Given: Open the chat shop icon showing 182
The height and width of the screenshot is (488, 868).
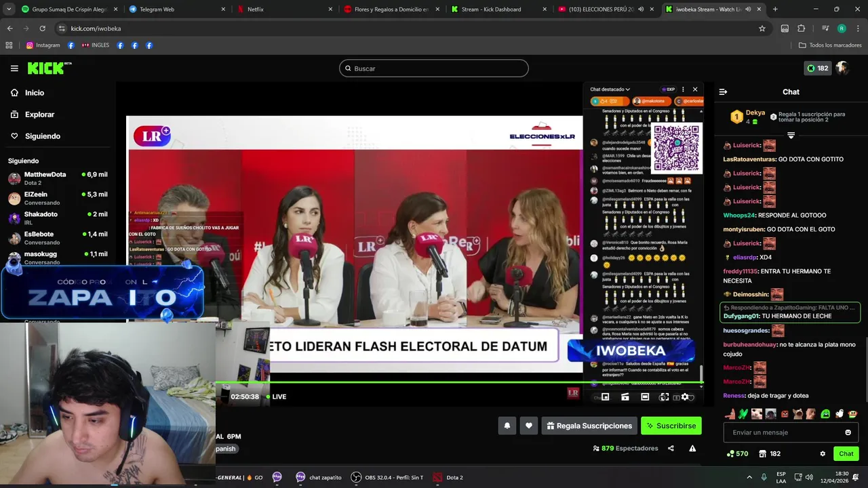Looking at the screenshot, I should (x=770, y=453).
